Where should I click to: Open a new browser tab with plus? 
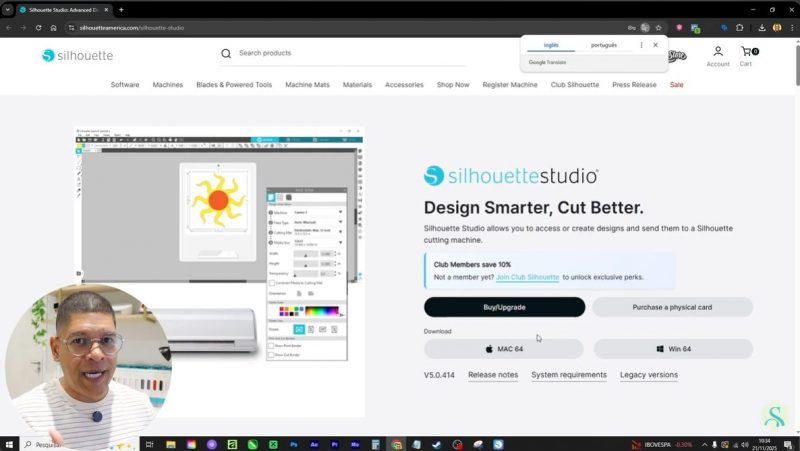tap(121, 10)
